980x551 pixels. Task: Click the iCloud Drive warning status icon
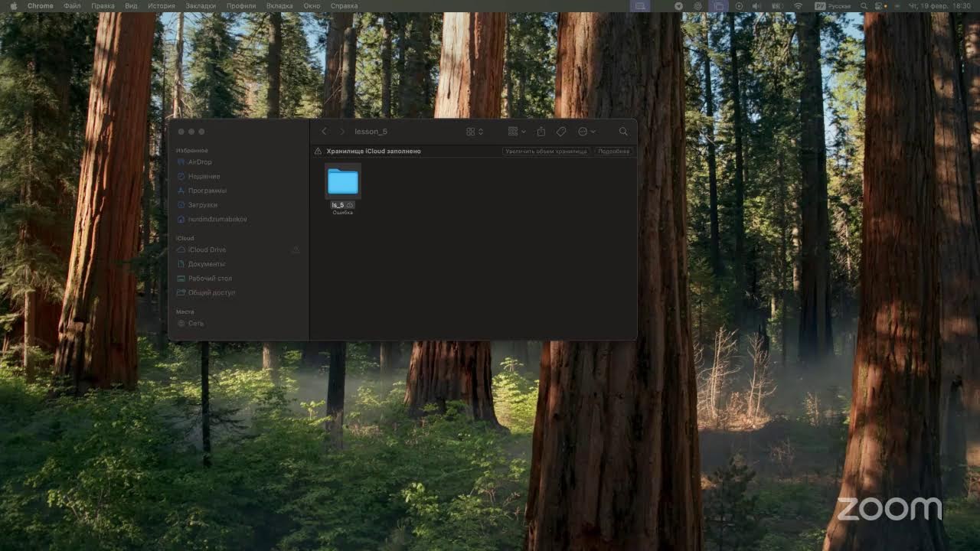tap(296, 249)
